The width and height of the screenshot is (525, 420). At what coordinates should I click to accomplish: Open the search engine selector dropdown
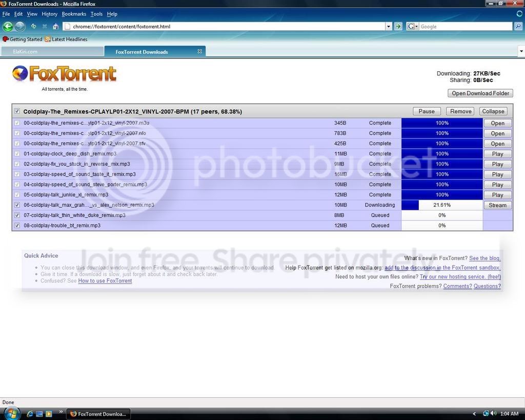413,26
